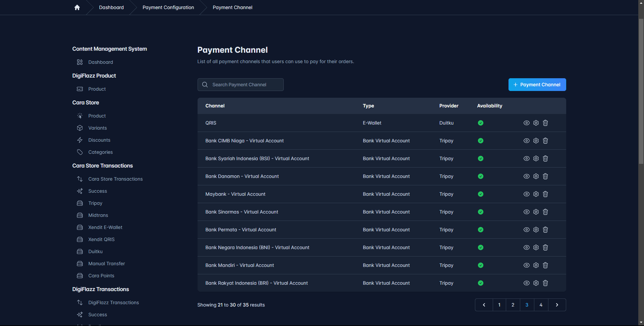
Task: Select pagination page 3
Action: (x=527, y=305)
